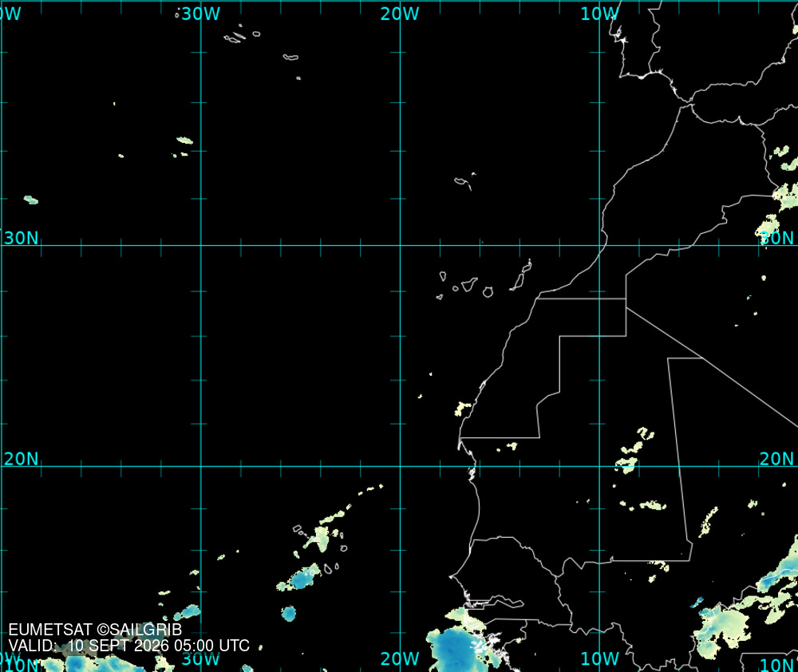Click the bottom 10W longitude label
Viewport: 798px width, 672px height.
click(x=599, y=658)
